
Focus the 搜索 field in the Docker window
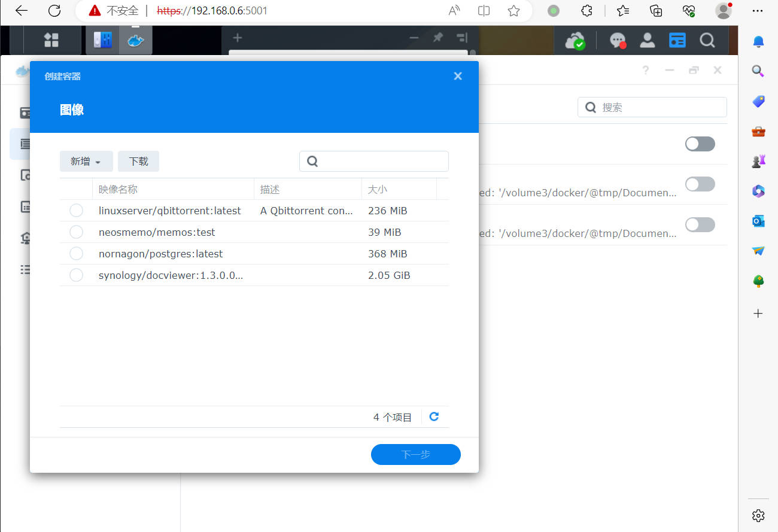pos(652,107)
